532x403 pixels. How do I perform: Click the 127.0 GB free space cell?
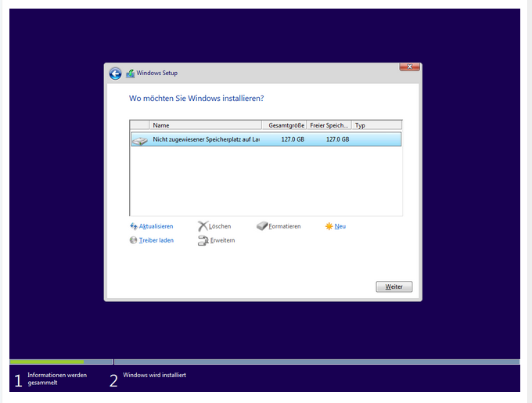[338, 139]
